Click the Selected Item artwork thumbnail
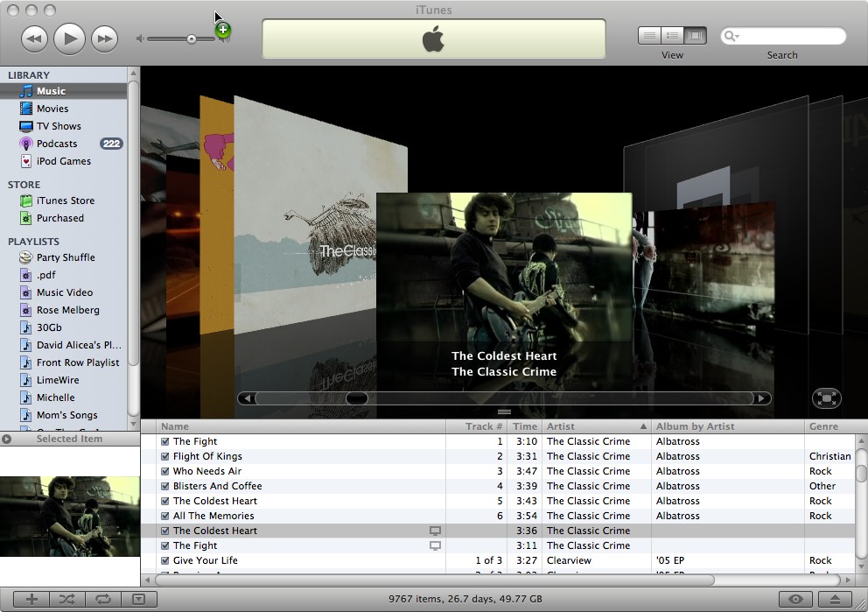 (70, 517)
